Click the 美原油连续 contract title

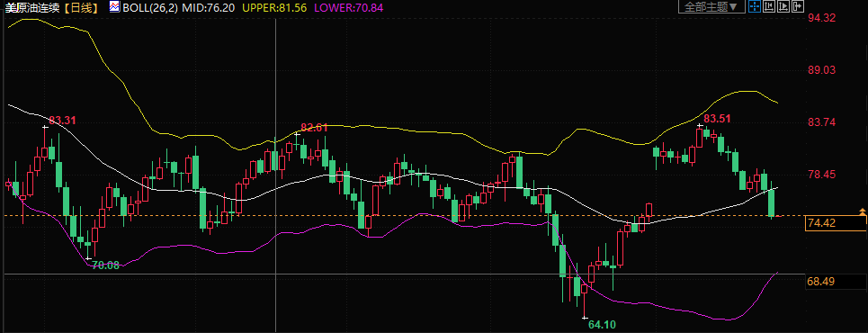[x=31, y=7]
